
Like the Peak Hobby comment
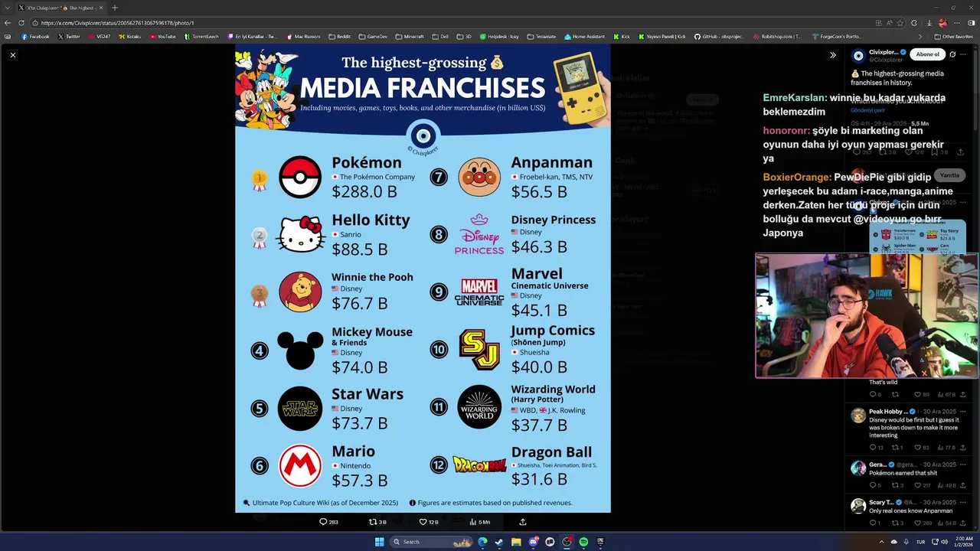click(920, 448)
